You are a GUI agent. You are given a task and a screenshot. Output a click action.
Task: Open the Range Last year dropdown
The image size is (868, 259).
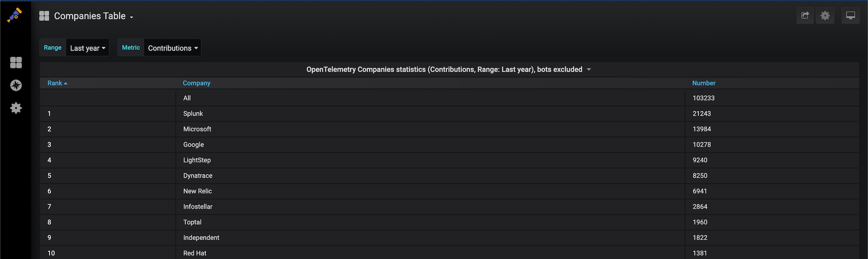pyautogui.click(x=88, y=48)
